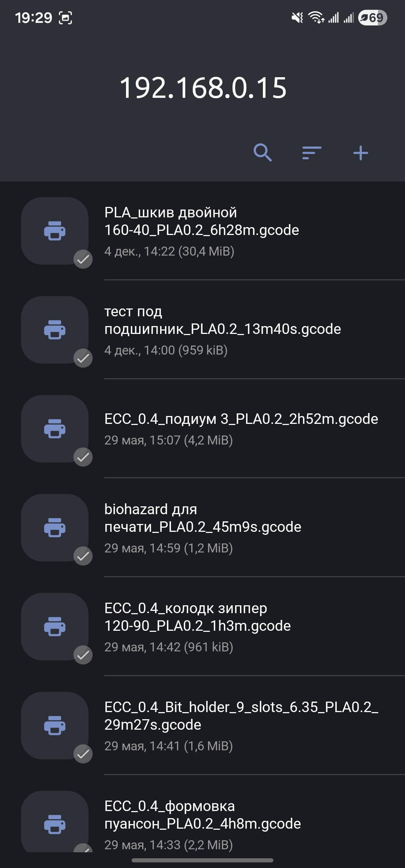Image resolution: width=405 pixels, height=868 pixels.
Task: Open the search icon for files
Action: [x=262, y=153]
